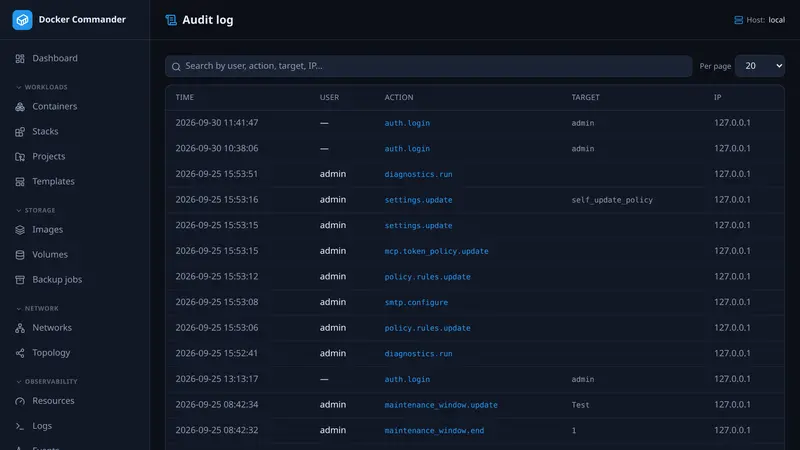
Task: Click policy.rules.update at 15:53:12
Action: point(428,277)
